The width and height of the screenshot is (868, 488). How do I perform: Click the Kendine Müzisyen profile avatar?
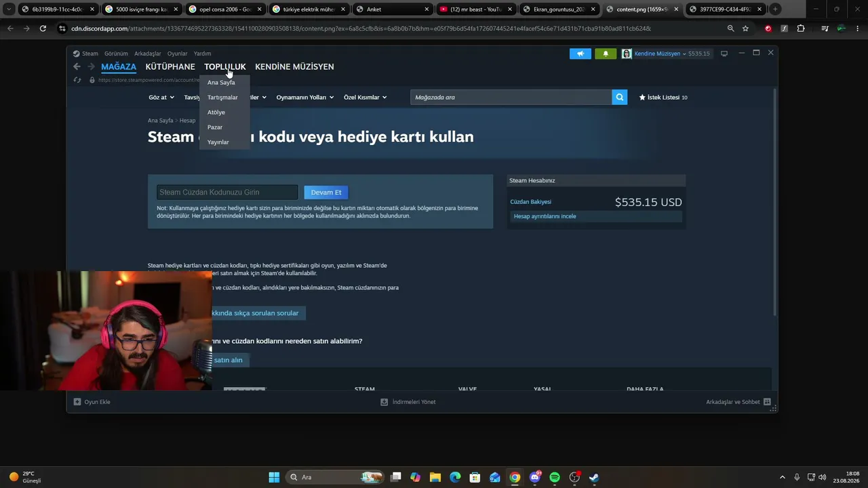click(627, 54)
